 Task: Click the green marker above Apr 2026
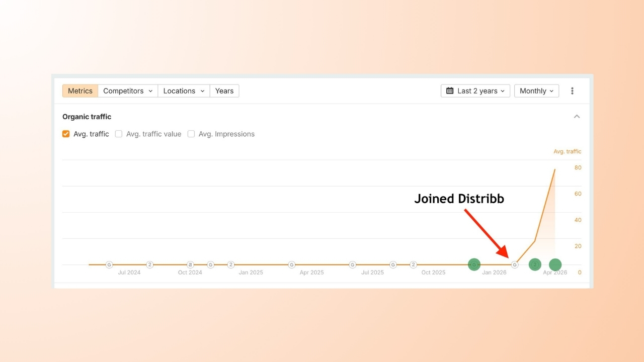(555, 264)
